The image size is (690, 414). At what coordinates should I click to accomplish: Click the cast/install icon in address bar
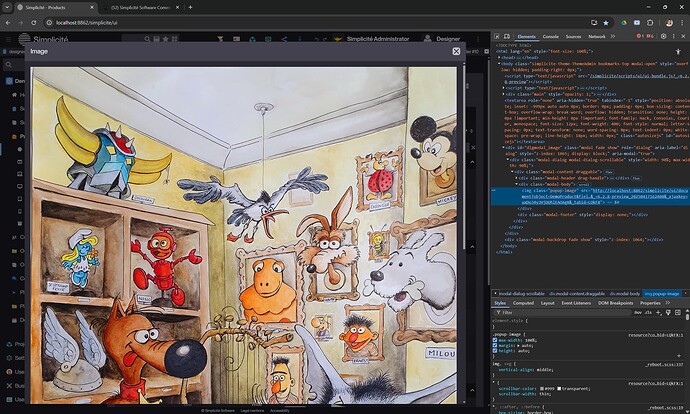tap(594, 22)
